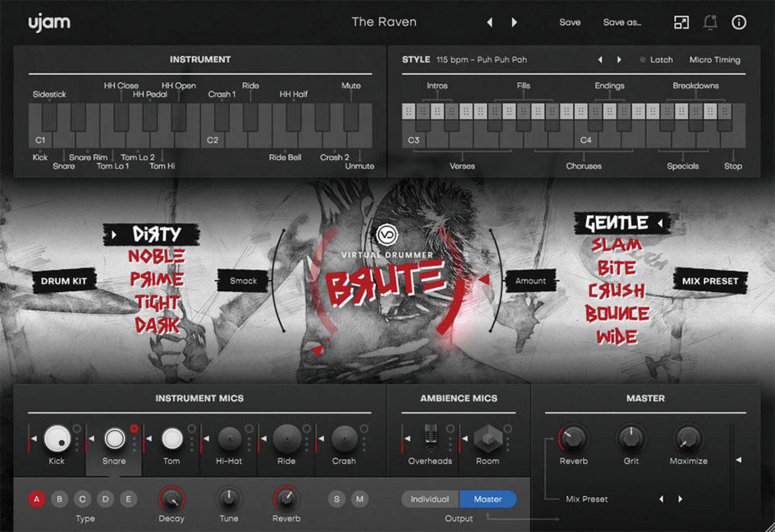Choose the CRUSH mix preset
775x532 pixels.
616,291
